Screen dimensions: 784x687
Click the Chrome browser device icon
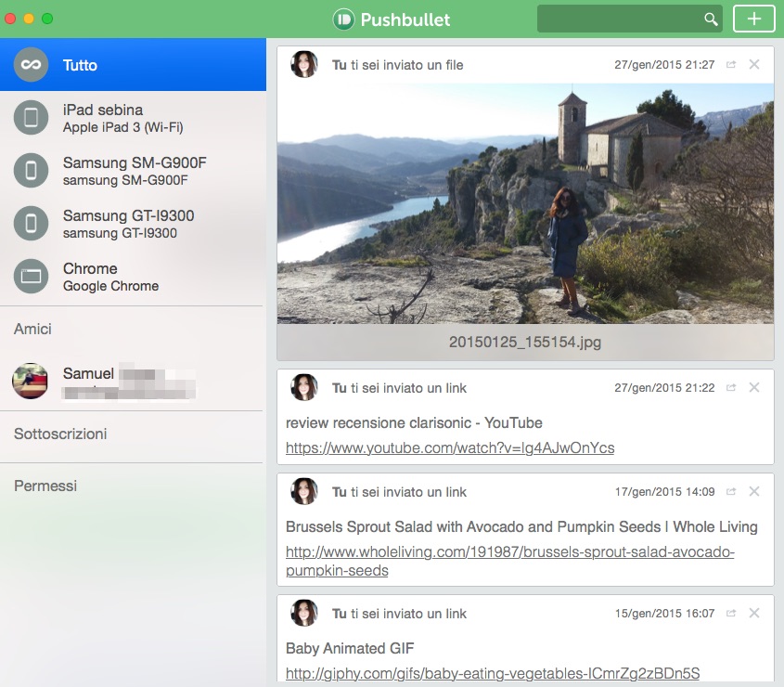pyautogui.click(x=32, y=277)
